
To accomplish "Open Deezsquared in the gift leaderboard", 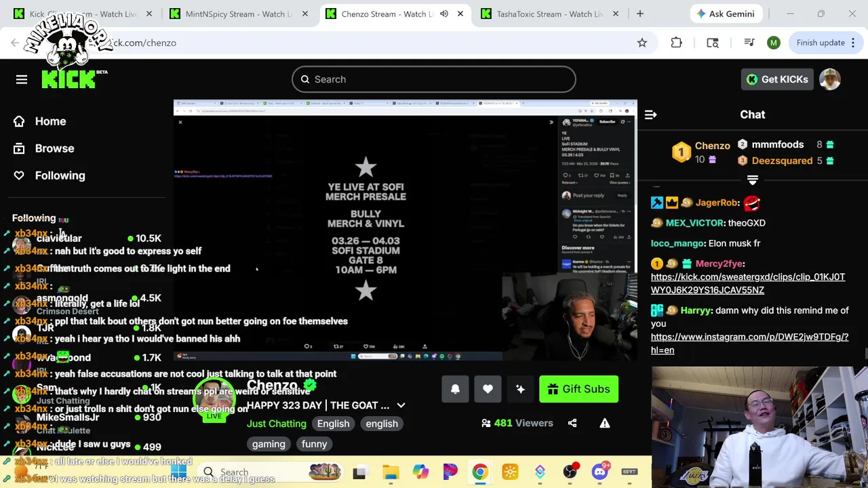I will click(x=782, y=161).
